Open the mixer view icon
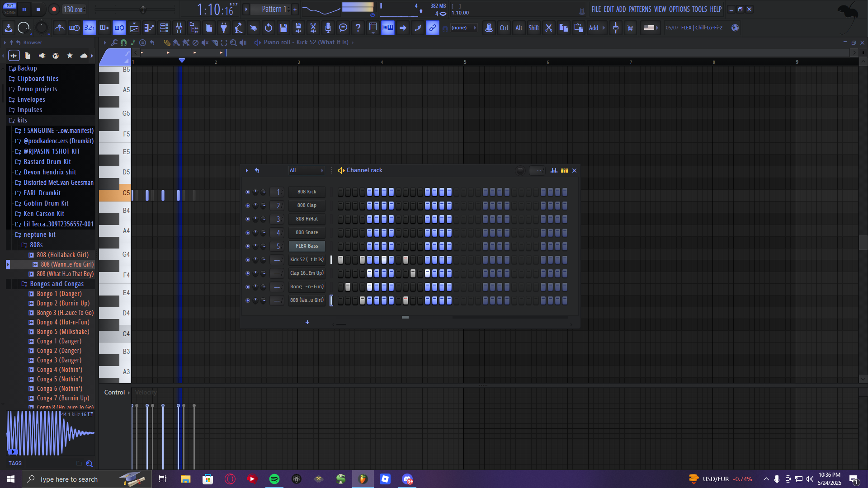868x488 pixels. point(179,28)
